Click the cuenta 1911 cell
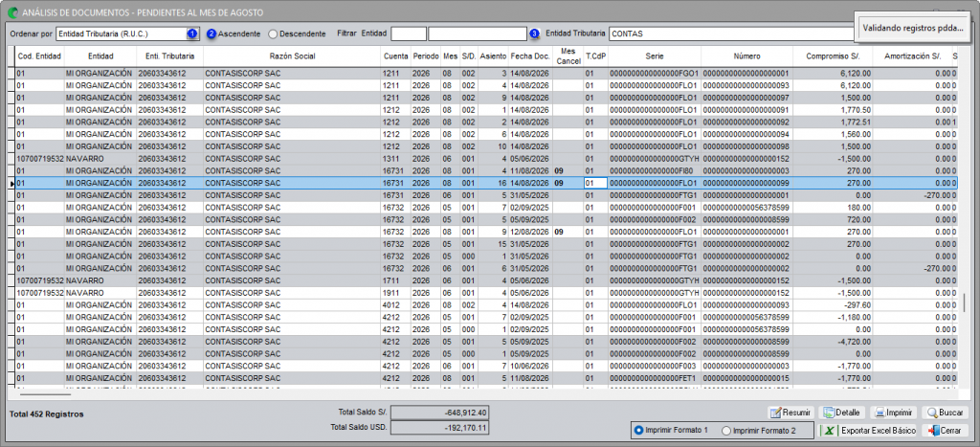The width and height of the screenshot is (980, 447). [395, 293]
